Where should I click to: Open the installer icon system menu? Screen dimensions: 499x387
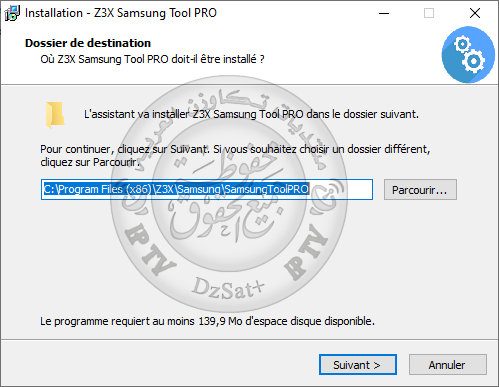12,13
